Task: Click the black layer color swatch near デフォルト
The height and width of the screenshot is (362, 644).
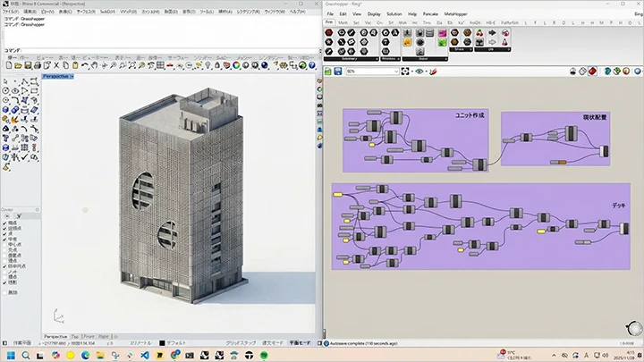Action: [x=162, y=343]
